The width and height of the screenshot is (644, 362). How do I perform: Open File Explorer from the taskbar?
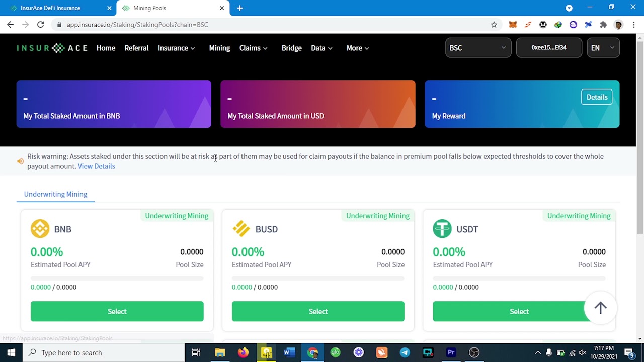point(220,352)
